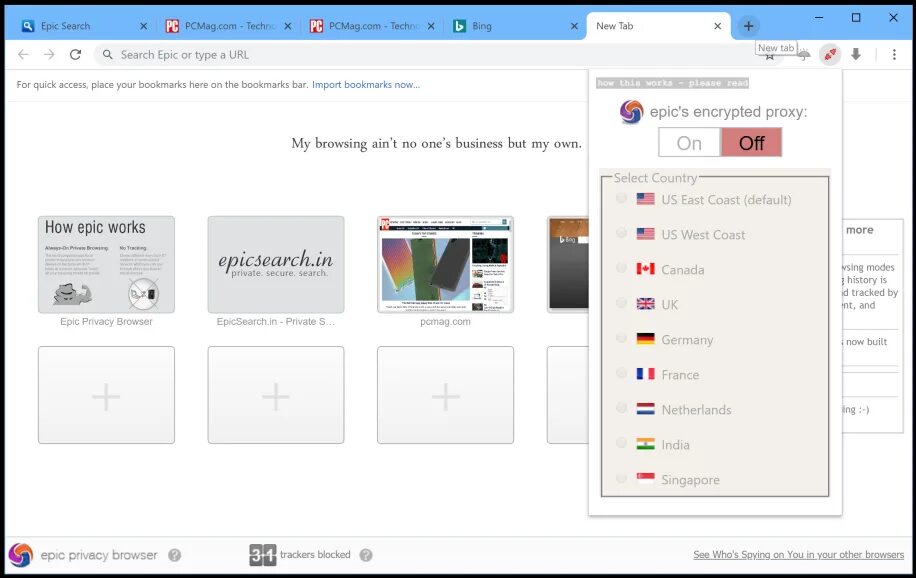The height and width of the screenshot is (578, 916).
Task: Open the How epic works thumbnail
Action: click(106, 265)
